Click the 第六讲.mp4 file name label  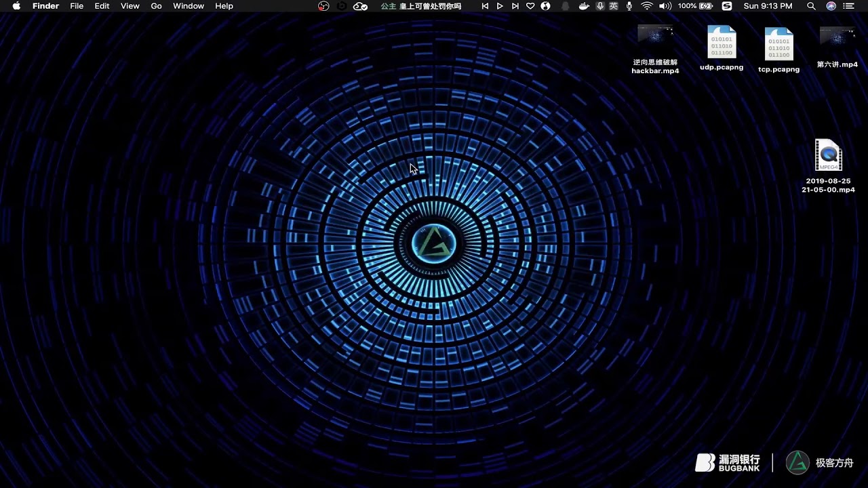837,65
